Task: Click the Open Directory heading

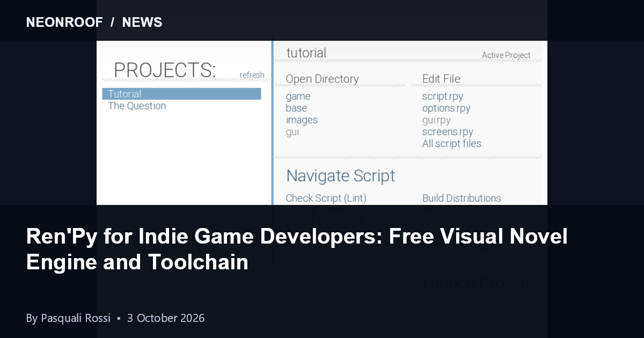Action: point(322,79)
